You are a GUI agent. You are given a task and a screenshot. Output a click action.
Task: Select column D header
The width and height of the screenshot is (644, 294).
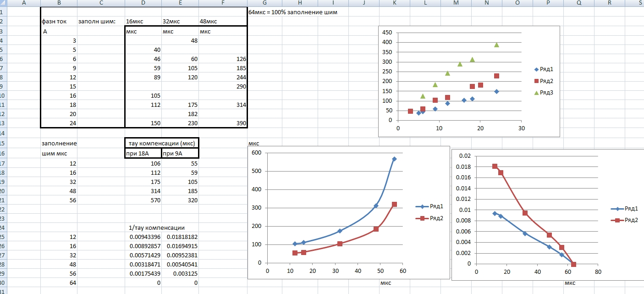143,3
